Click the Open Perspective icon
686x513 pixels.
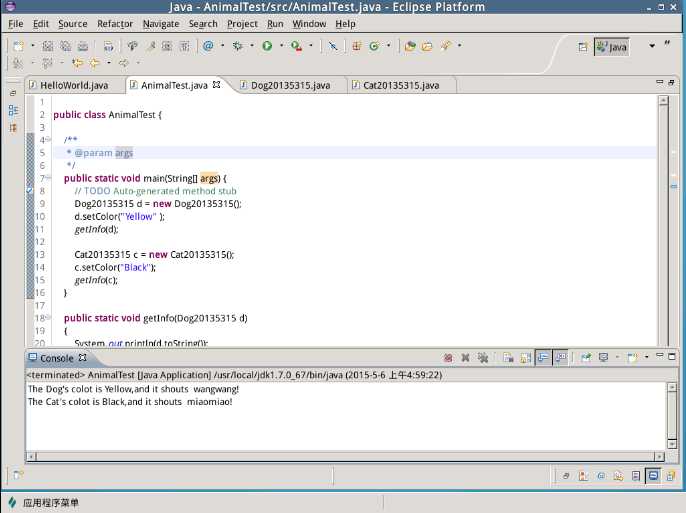click(583, 47)
